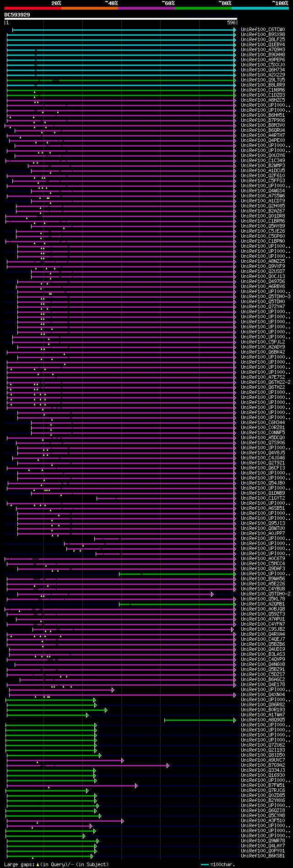Viewport: 293px width, 868px height.
Task: Select hit label UniRef100_C6H344
Action: point(263,423)
